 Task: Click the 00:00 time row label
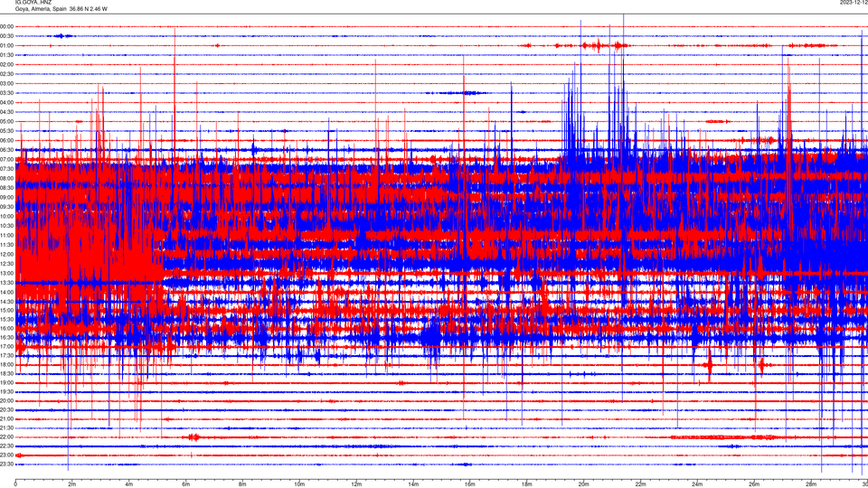pyautogui.click(x=6, y=26)
